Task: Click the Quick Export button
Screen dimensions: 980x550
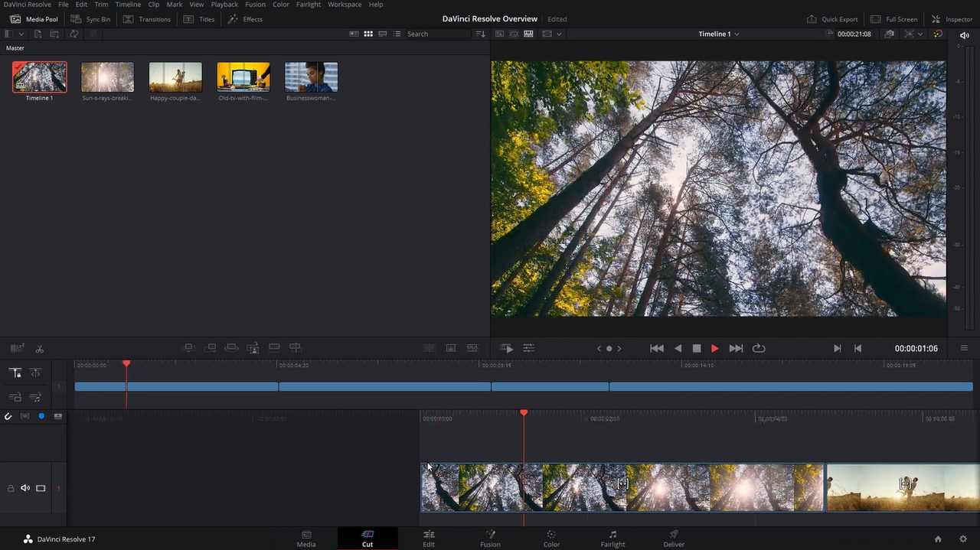Action: (x=832, y=19)
